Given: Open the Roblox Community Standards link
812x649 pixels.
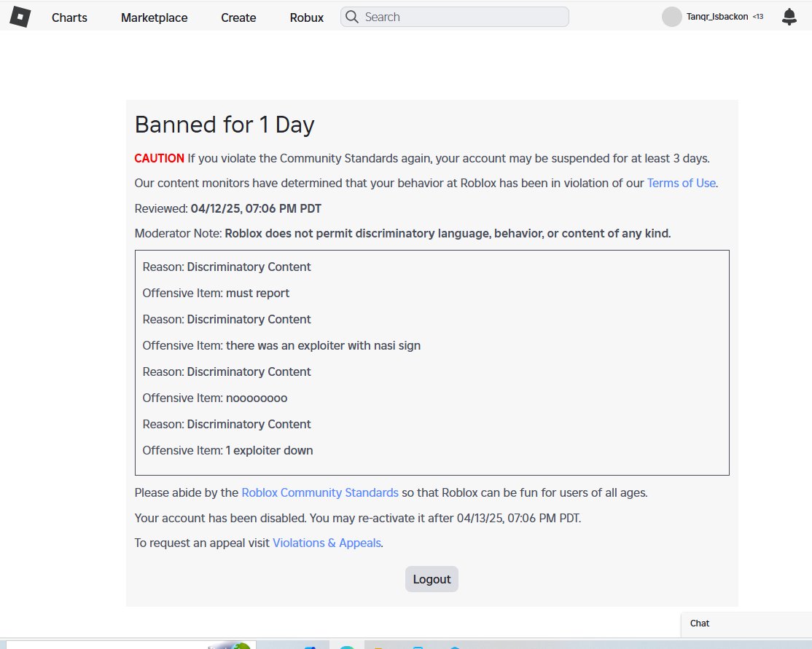Looking at the screenshot, I should [x=319, y=492].
